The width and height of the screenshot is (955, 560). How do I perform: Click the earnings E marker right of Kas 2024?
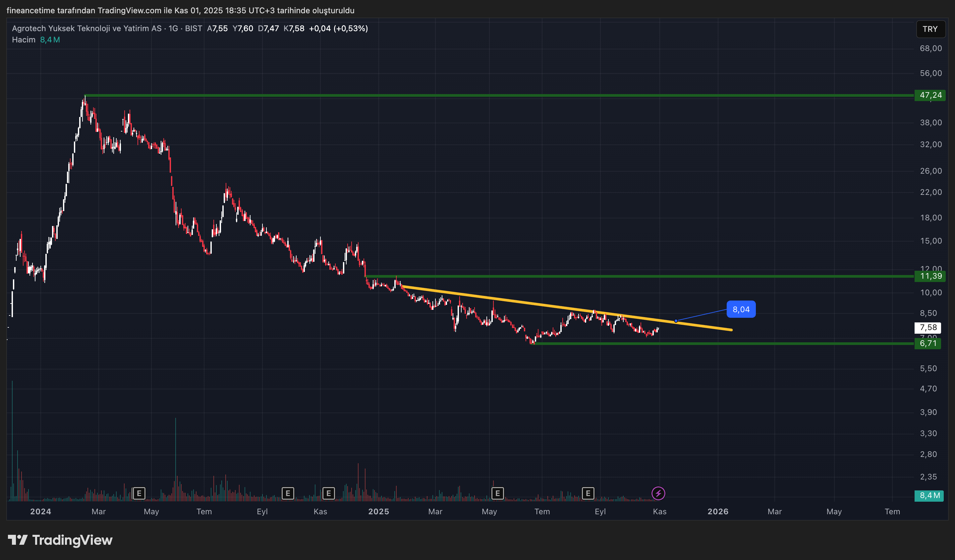tap(329, 493)
